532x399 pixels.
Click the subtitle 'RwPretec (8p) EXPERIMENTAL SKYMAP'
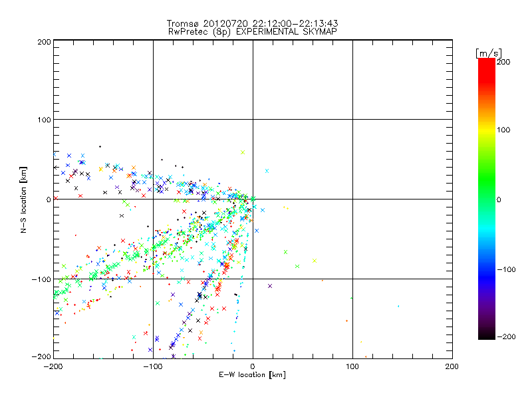tap(253, 31)
